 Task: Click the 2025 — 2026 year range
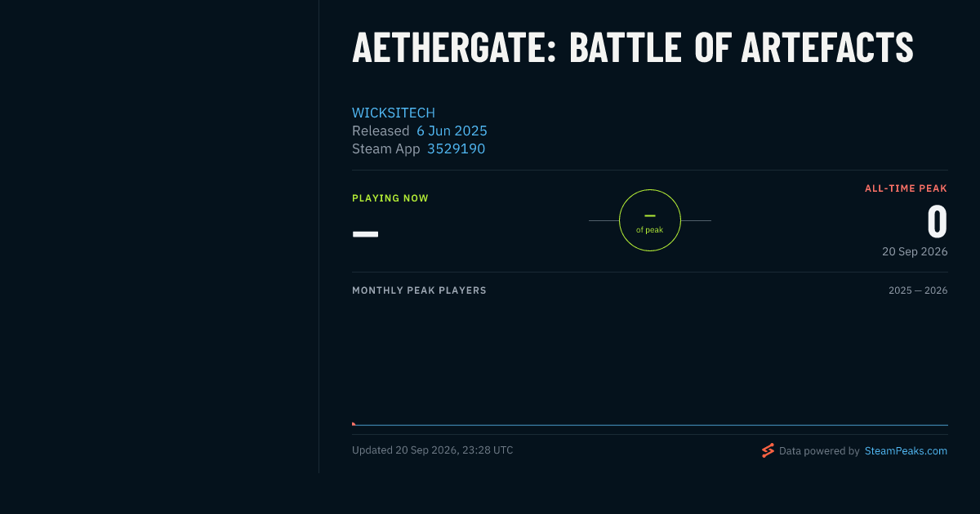click(918, 290)
